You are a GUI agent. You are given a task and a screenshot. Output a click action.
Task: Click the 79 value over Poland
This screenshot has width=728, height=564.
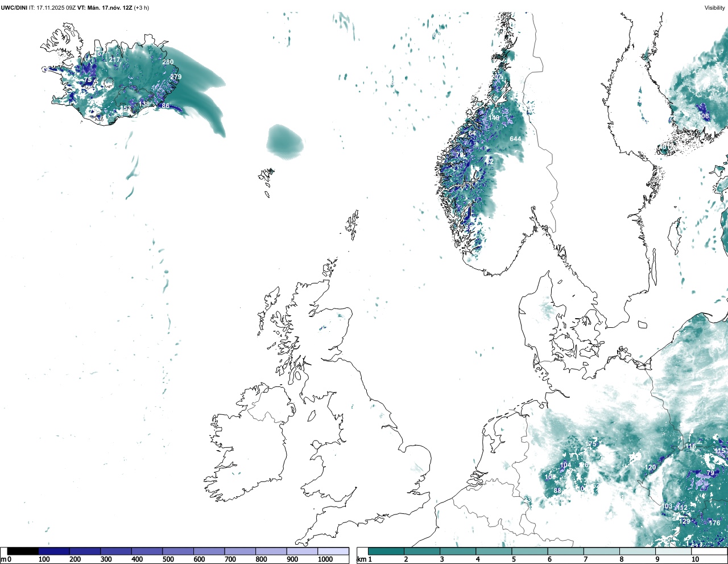pos(710,474)
